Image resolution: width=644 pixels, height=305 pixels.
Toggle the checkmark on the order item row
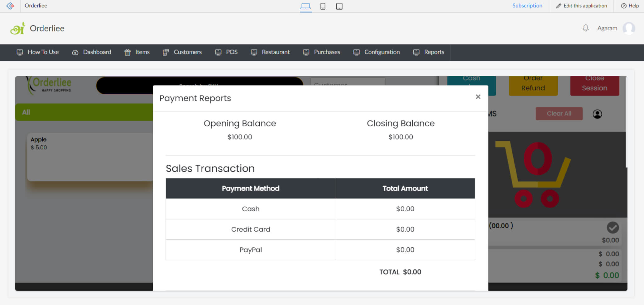tap(613, 228)
